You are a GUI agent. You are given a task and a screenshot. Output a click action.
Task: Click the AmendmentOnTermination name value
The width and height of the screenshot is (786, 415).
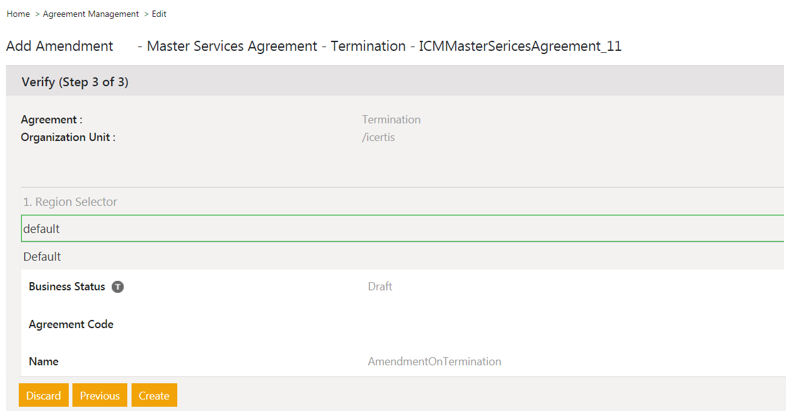point(434,362)
